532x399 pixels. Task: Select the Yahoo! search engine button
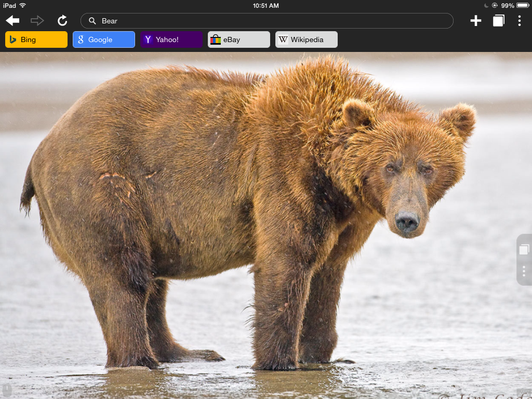tap(171, 39)
